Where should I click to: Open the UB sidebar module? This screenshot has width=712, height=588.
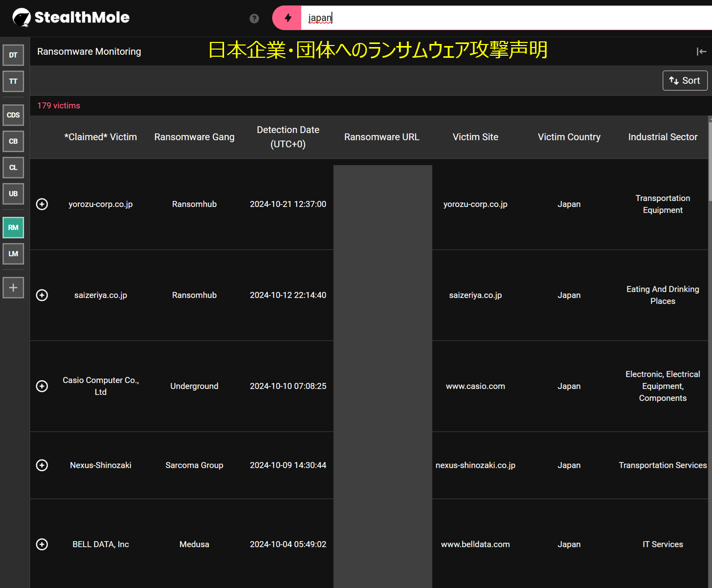13,194
